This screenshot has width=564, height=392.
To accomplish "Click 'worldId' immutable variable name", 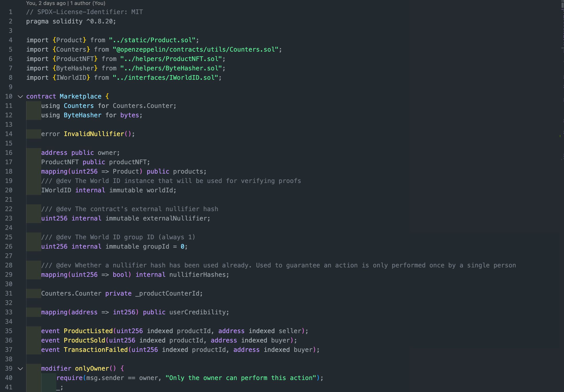I will point(160,190).
